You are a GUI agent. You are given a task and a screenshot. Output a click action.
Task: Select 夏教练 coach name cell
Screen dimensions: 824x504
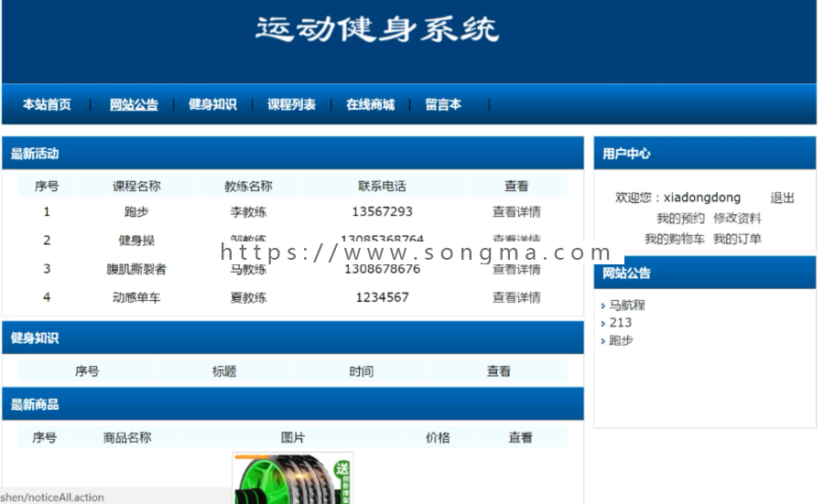tap(248, 297)
